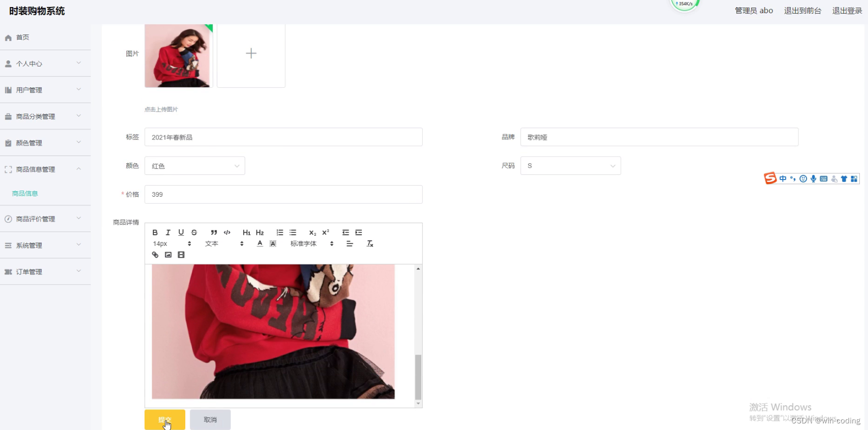868x430 pixels.
Task: Insert a blockquote in the editor
Action: pos(214,232)
